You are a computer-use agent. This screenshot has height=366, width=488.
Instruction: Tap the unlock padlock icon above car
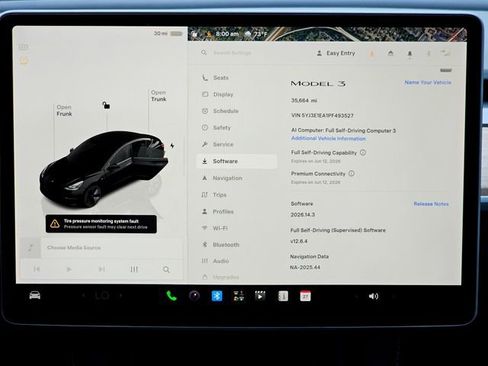coord(106,105)
